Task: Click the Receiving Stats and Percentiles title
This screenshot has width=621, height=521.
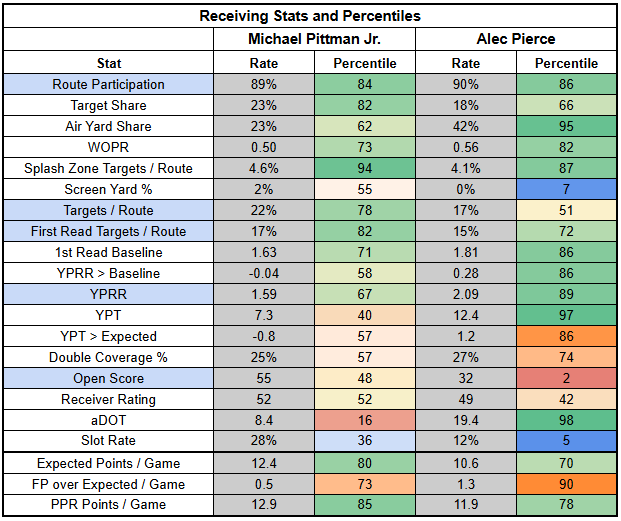Action: click(310, 15)
